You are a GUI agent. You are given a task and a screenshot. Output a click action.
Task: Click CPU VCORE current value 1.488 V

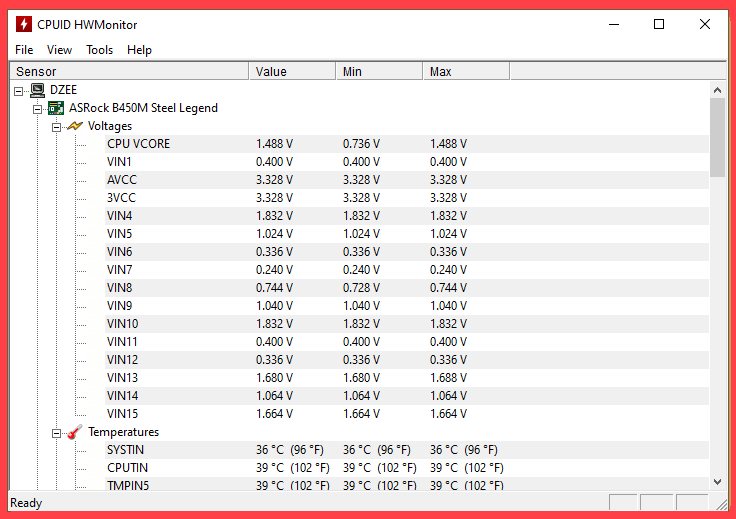coord(274,144)
